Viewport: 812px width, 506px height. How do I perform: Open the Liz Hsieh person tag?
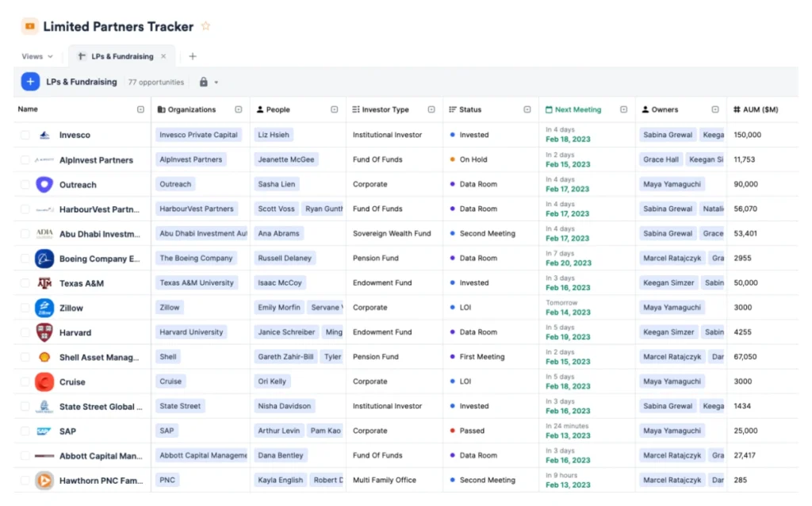(274, 135)
